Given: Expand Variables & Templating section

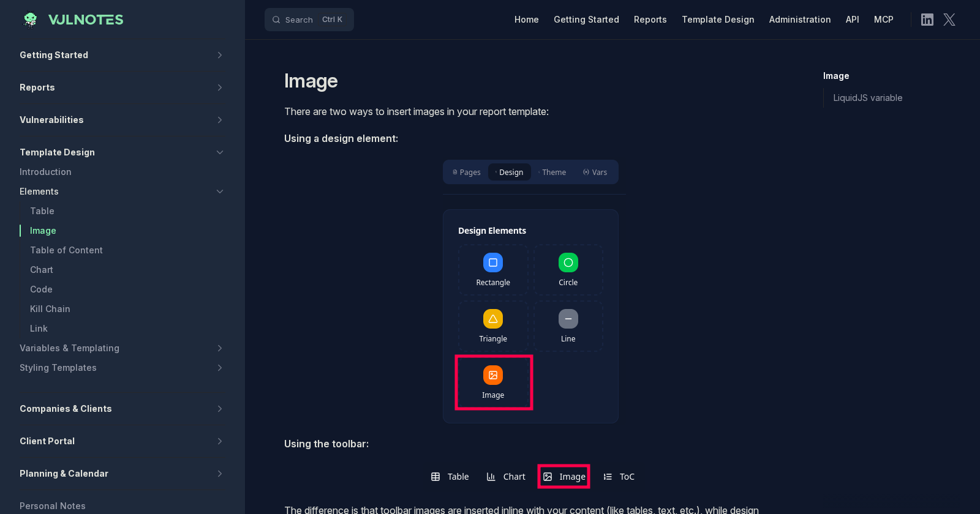Looking at the screenshot, I should pos(220,348).
